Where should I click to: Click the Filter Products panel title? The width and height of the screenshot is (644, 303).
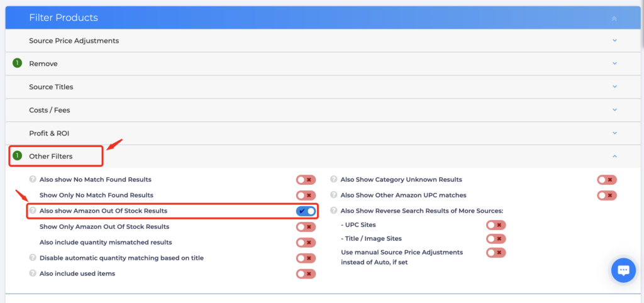pos(64,18)
